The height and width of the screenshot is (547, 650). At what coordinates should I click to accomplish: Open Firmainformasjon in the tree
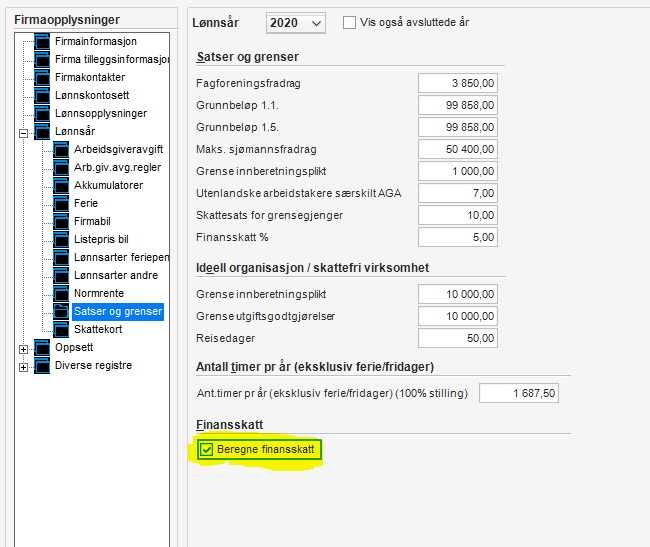click(x=96, y=41)
